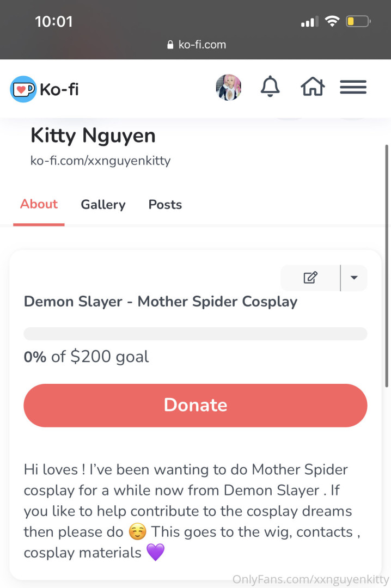This screenshot has width=391, height=588.
Task: Switch to the About tab
Action: pos(39,204)
